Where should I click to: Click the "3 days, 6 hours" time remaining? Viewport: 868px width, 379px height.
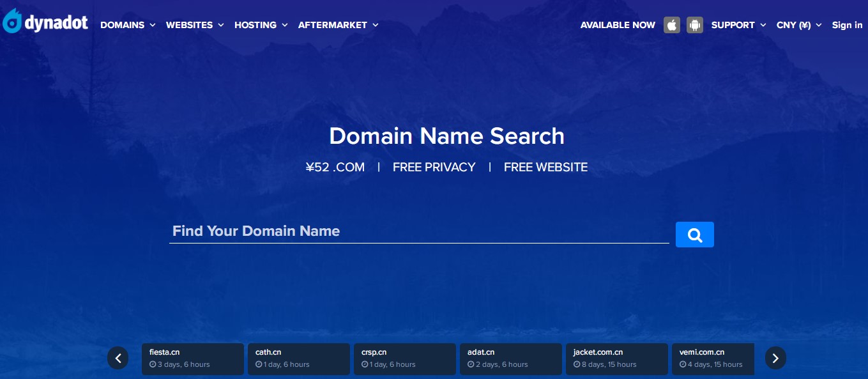tap(179, 364)
